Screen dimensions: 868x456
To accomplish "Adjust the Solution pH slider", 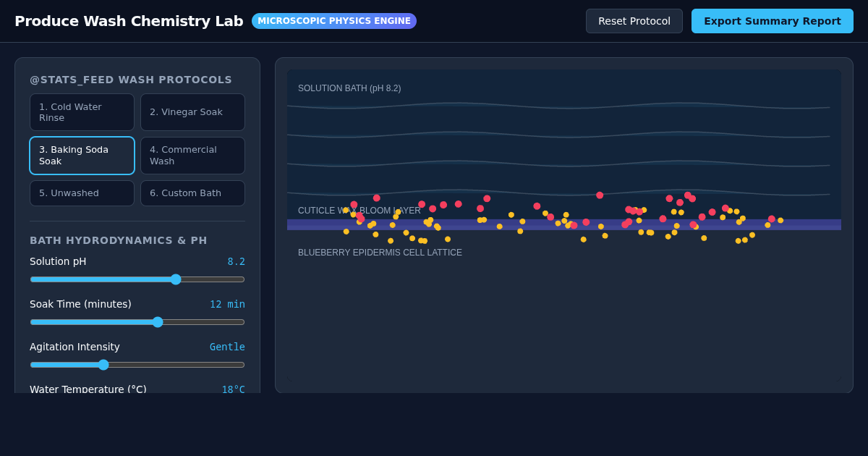I will point(137,279).
